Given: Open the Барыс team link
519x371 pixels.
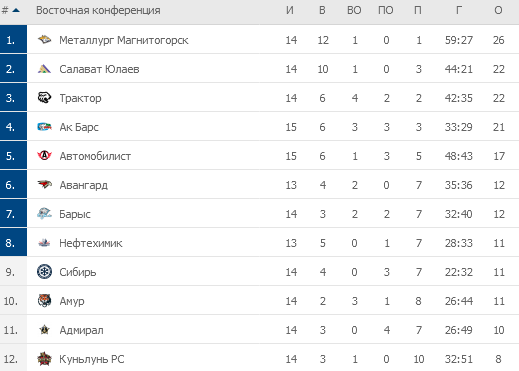Looking at the screenshot, I should 75,214.
